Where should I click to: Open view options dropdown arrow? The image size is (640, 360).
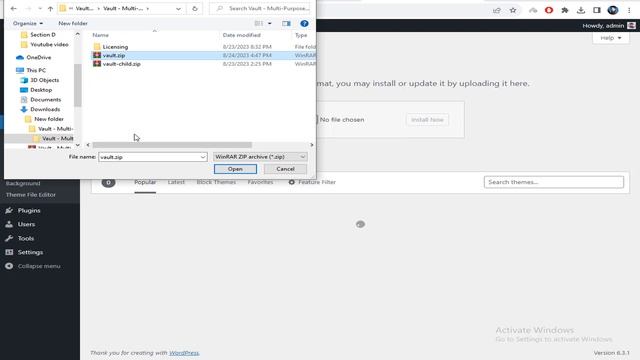(x=269, y=24)
